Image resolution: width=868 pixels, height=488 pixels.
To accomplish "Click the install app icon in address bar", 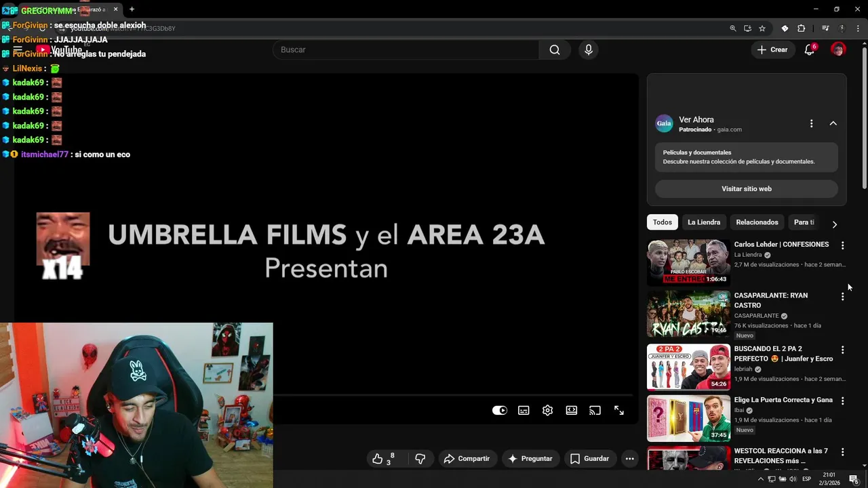I will [747, 28].
